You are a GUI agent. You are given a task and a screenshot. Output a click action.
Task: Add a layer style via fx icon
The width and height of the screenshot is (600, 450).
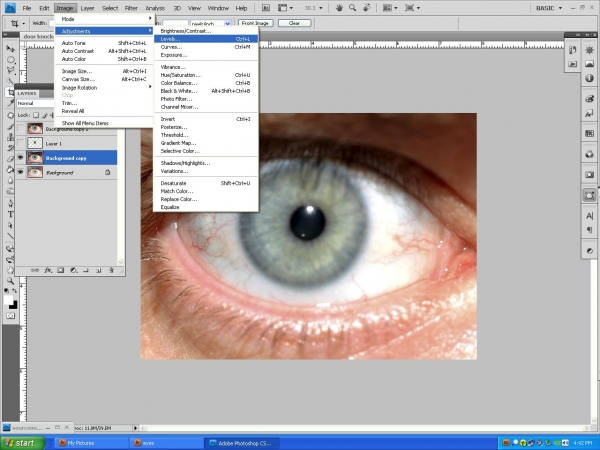coord(48,270)
